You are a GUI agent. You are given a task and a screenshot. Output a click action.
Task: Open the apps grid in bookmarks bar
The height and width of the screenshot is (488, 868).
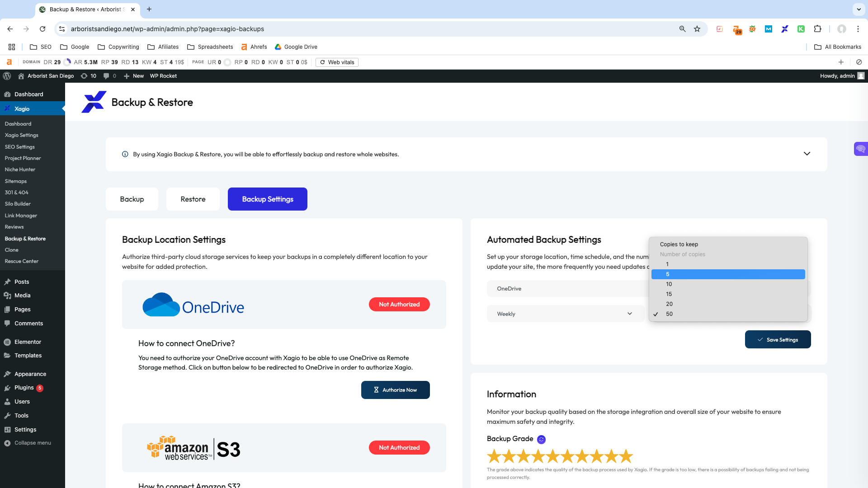12,47
